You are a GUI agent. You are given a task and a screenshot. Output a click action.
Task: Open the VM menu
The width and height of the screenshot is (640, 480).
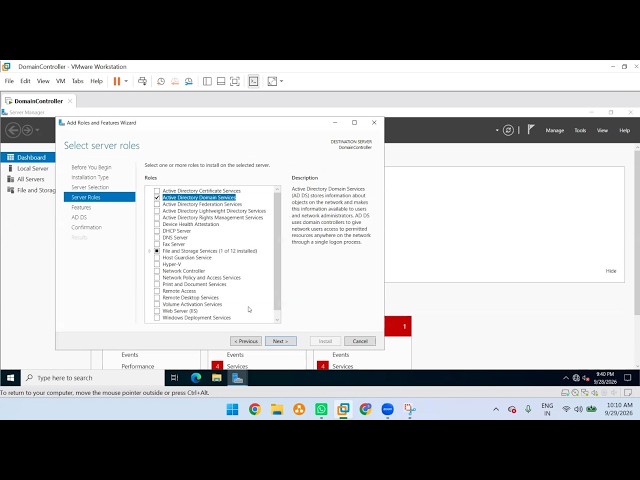coord(60,81)
